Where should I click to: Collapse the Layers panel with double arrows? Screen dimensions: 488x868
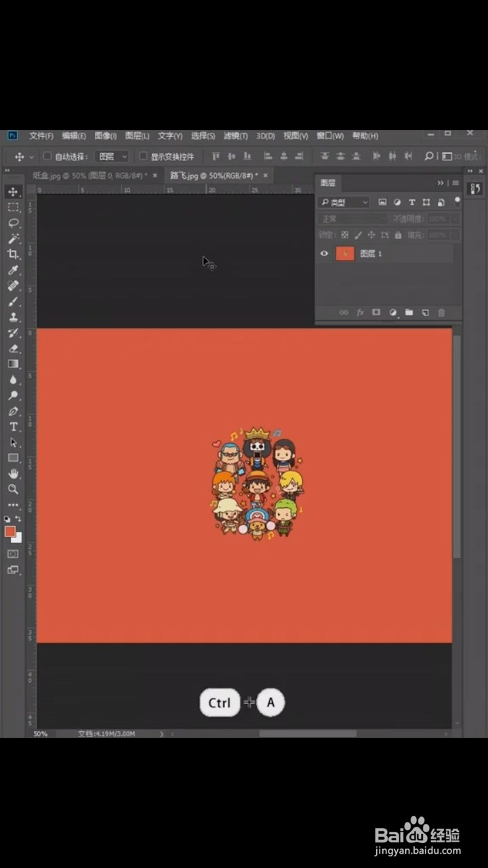[441, 183]
